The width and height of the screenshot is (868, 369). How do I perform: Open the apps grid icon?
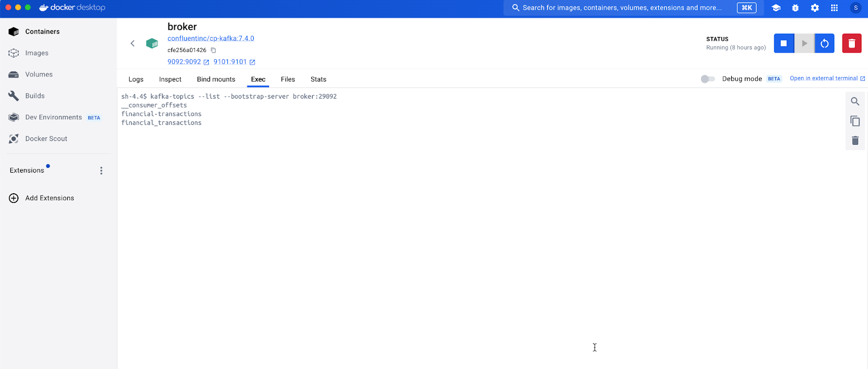834,8
